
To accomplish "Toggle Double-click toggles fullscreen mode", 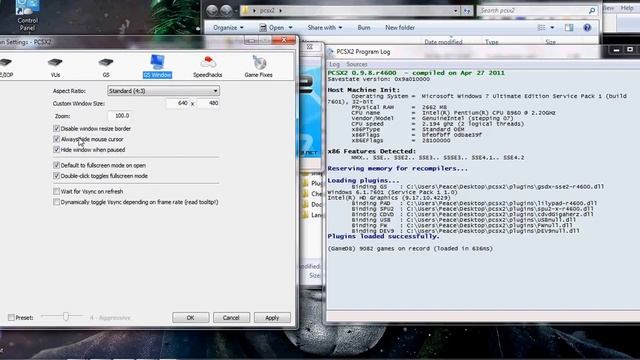I will (56, 176).
